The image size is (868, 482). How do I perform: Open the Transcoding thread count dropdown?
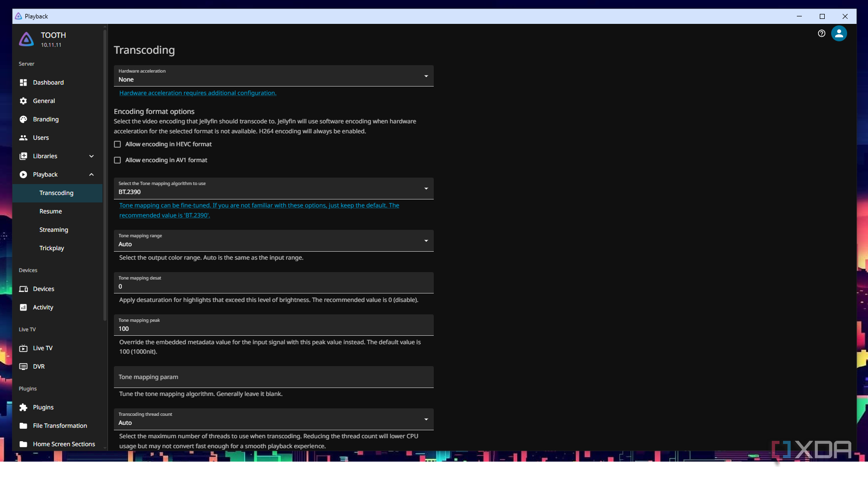tap(274, 419)
